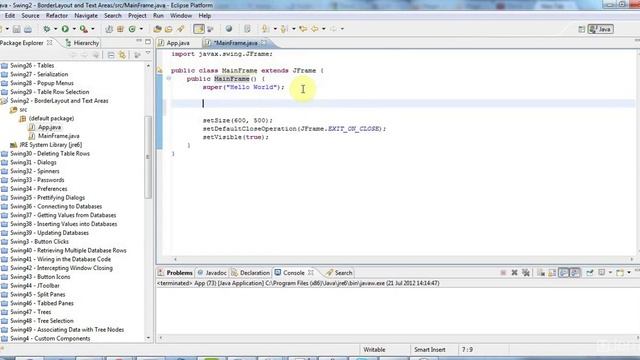640x360 pixels.
Task: Click the Print icon in the toolbar
Action: point(28,29)
